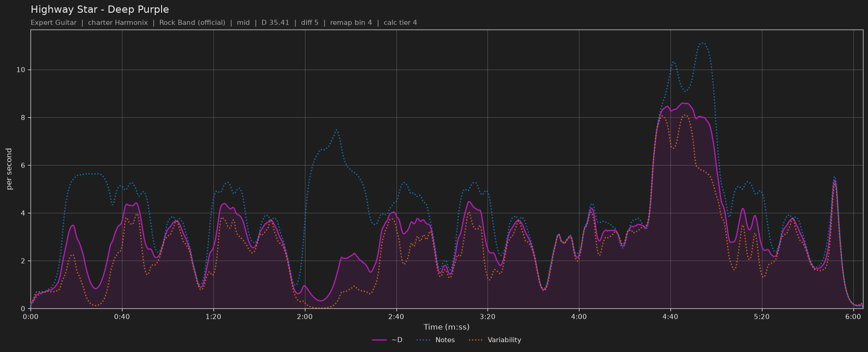Click the '2:40' x-axis tick label
Viewport: 868px width, 352px height.
[396, 317]
